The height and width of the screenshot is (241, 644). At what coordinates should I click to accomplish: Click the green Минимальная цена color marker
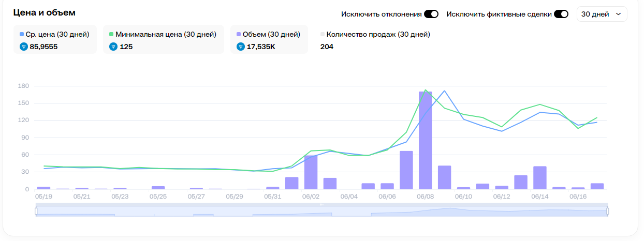(112, 35)
